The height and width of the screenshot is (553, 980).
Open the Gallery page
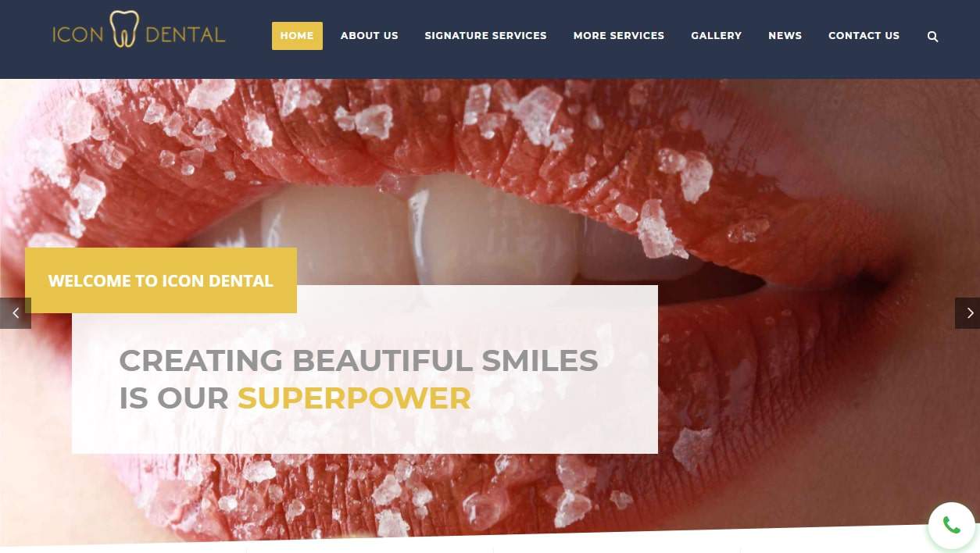pos(716,36)
